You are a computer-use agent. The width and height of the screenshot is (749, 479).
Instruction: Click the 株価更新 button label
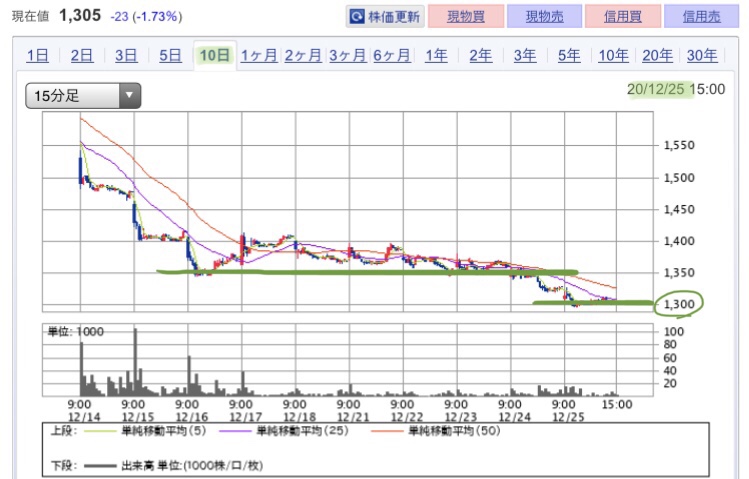click(394, 17)
